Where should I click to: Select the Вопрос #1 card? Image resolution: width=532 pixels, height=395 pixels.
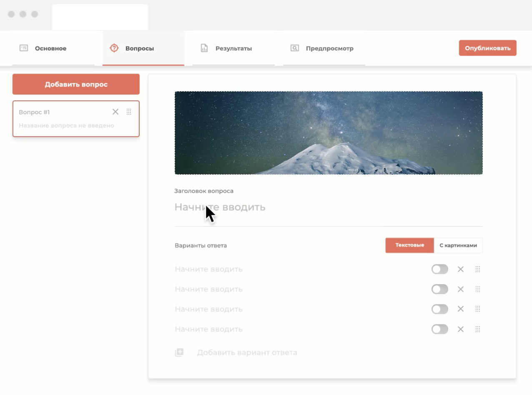(76, 119)
